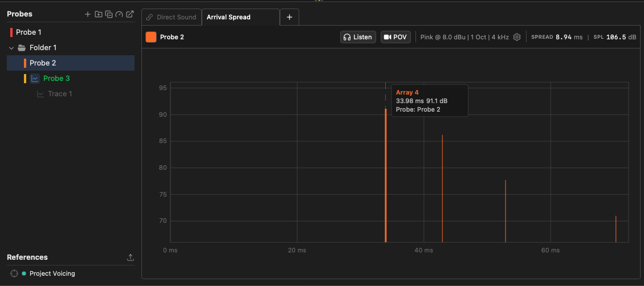644x286 pixels.
Task: Click the 33.98 ms 91.1 dB tooltip value
Action: [422, 101]
